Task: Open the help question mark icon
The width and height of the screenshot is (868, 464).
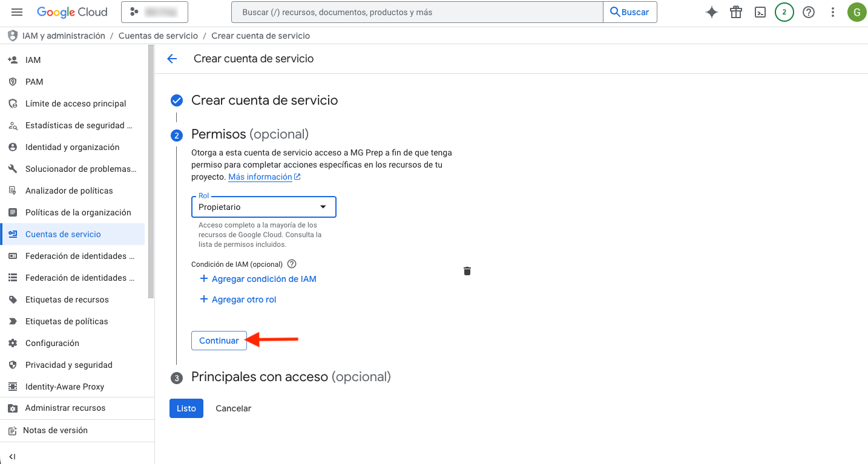Action: pyautogui.click(x=809, y=12)
